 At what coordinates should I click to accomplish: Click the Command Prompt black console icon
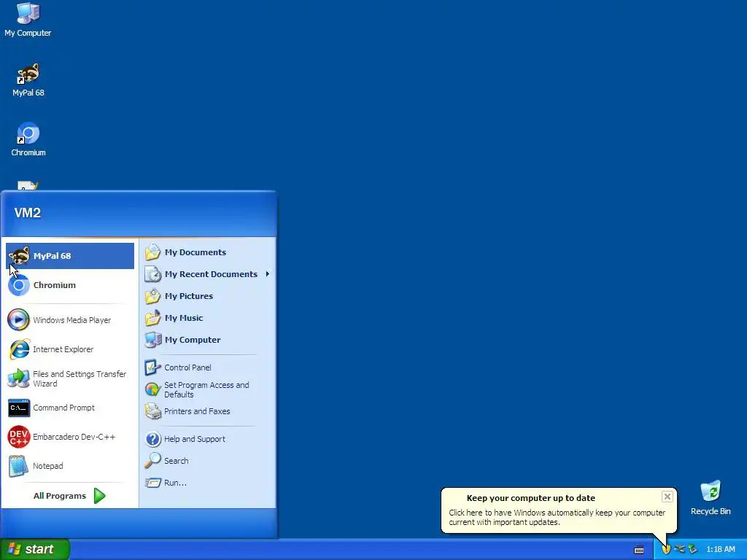click(x=19, y=408)
